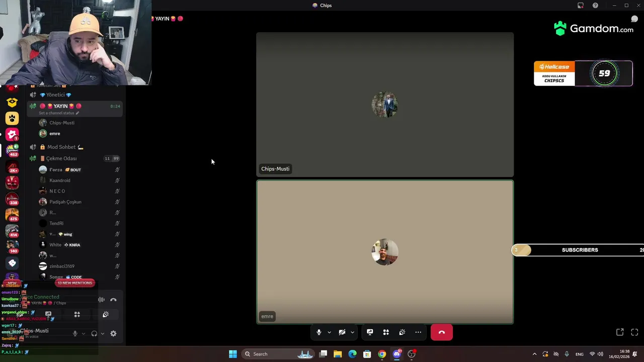Open white dice server icon

tap(12, 263)
